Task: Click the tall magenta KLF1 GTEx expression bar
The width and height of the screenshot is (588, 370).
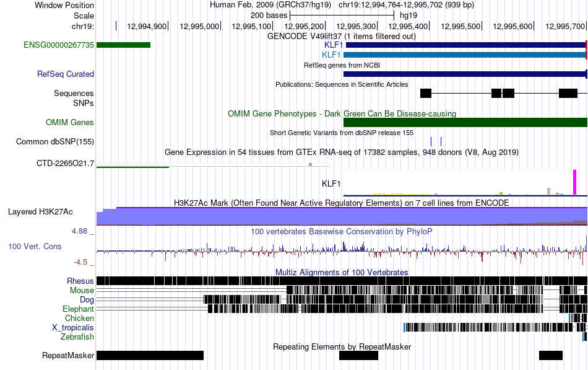Action: pyautogui.click(x=574, y=182)
